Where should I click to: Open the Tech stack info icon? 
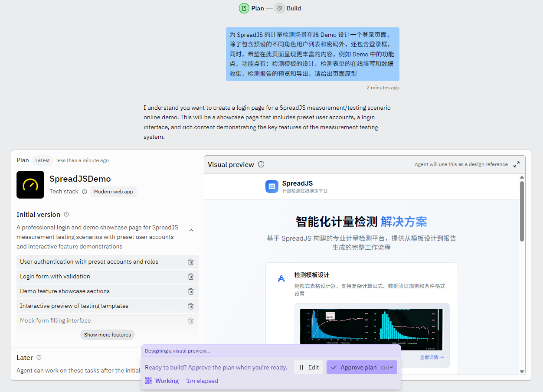click(85, 192)
